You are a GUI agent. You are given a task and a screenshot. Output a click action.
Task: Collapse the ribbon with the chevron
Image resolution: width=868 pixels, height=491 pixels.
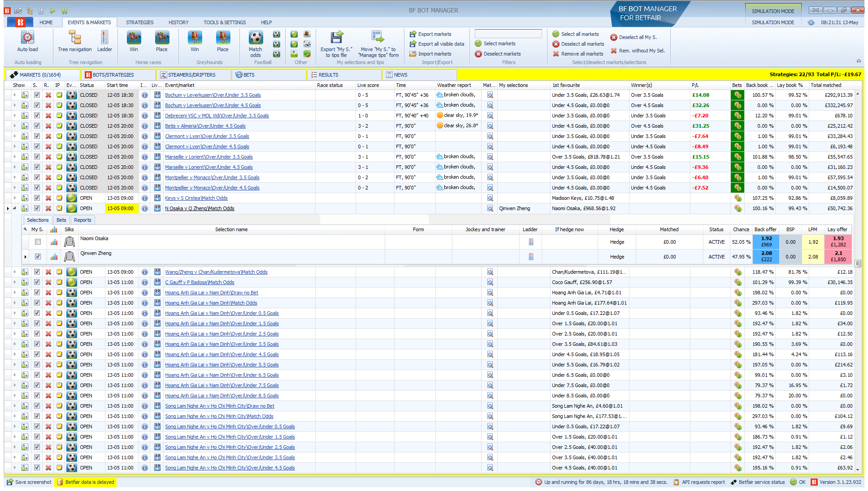click(859, 61)
